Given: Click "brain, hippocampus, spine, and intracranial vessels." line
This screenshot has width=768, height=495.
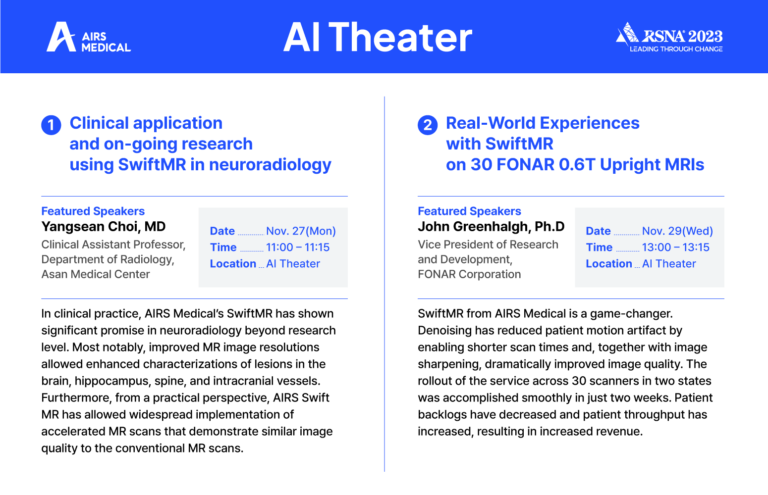Looking at the screenshot, I should (x=181, y=381).
